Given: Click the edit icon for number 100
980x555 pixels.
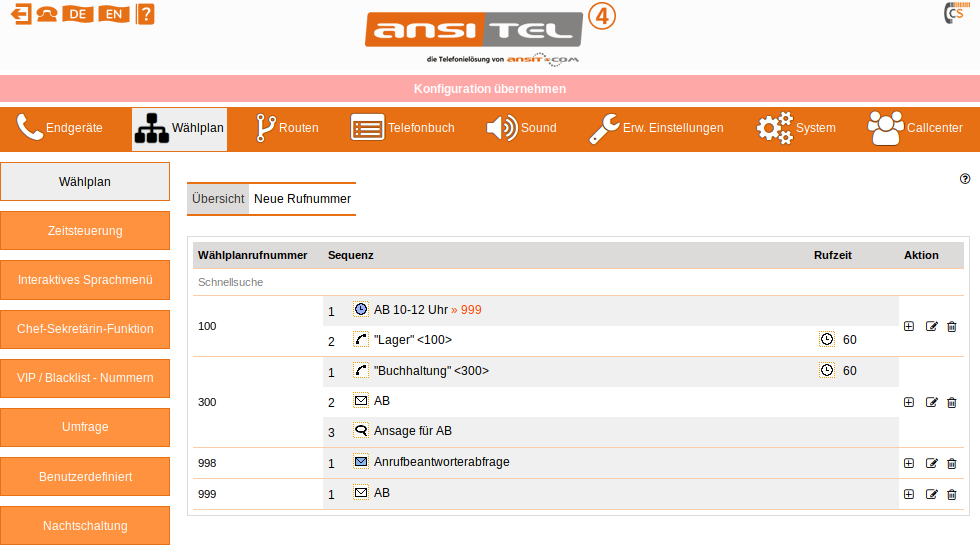Looking at the screenshot, I should coord(932,326).
